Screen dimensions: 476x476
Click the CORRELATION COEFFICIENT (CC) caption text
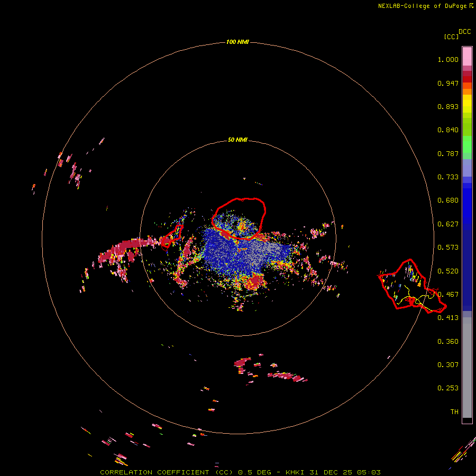[x=167, y=472]
